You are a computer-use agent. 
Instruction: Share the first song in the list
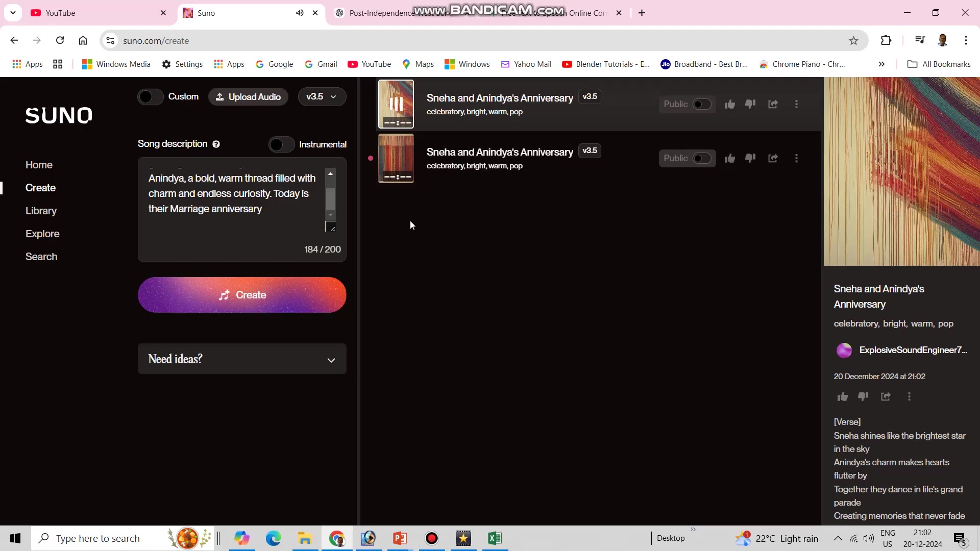click(x=773, y=104)
